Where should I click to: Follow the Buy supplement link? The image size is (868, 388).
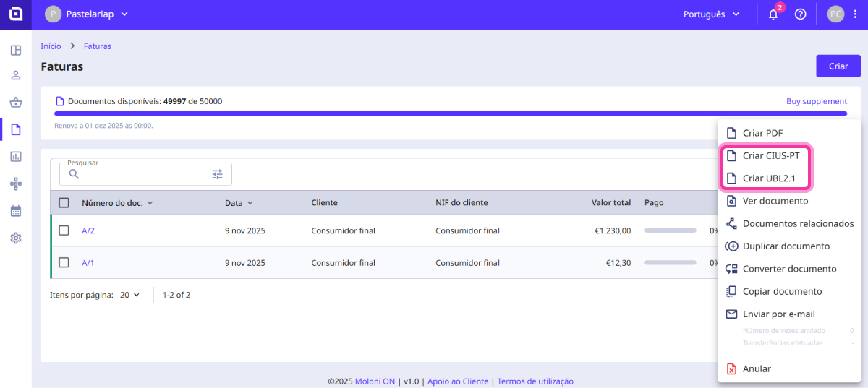coord(816,101)
